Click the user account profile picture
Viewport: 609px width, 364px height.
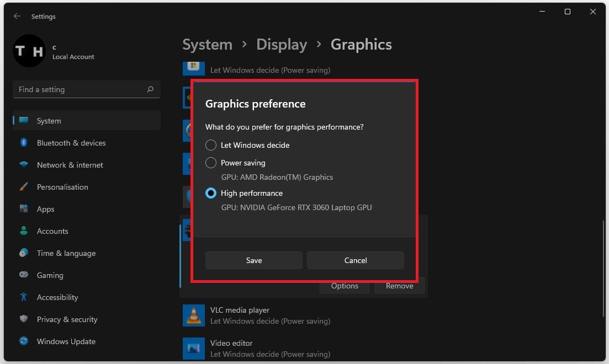click(x=29, y=51)
